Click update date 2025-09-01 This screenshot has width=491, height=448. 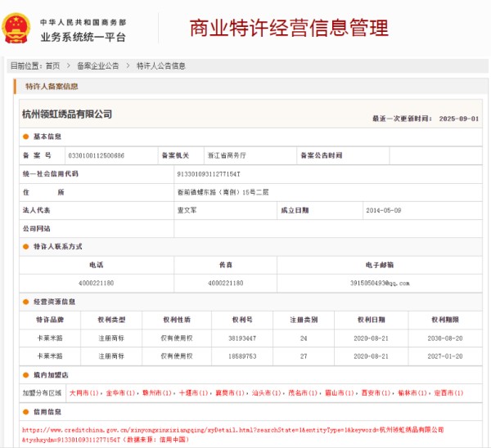click(x=459, y=119)
